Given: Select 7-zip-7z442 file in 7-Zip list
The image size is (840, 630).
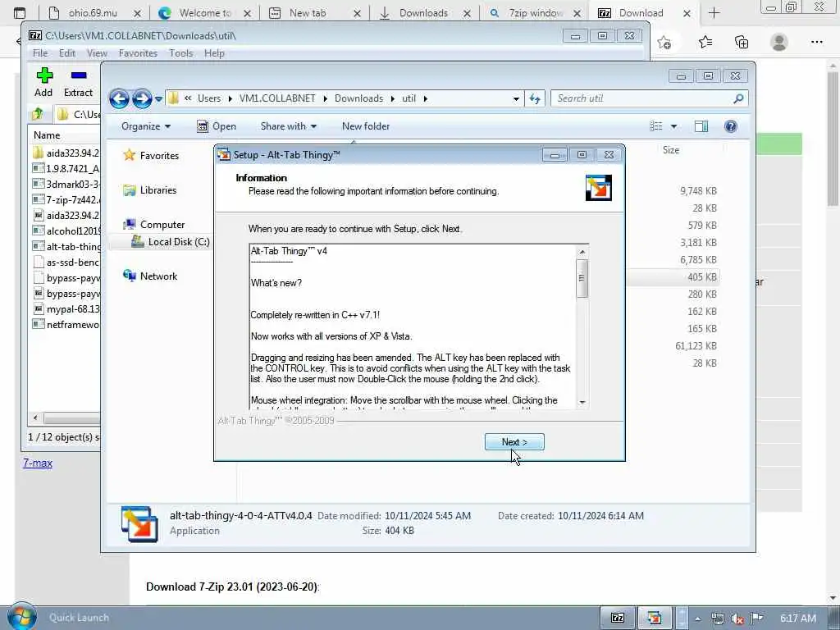Looking at the screenshot, I should (66, 200).
